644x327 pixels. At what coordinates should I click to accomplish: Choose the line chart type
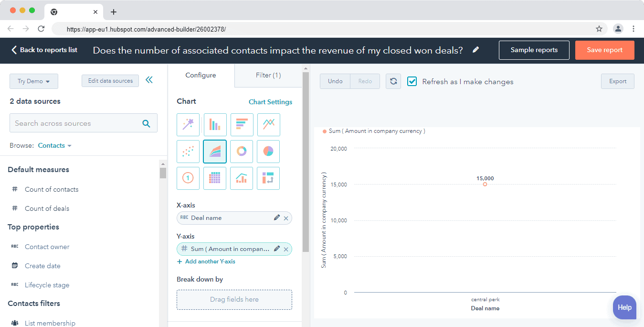(x=268, y=125)
